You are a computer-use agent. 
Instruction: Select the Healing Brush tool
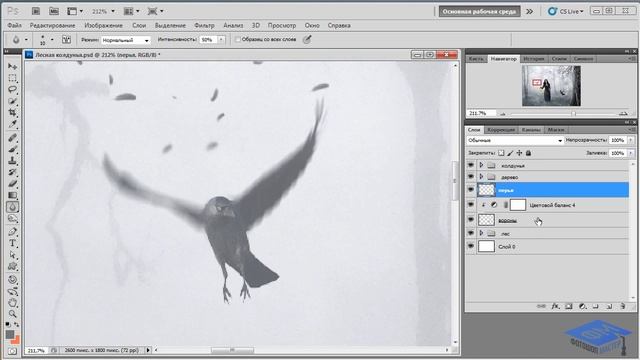(x=13, y=138)
